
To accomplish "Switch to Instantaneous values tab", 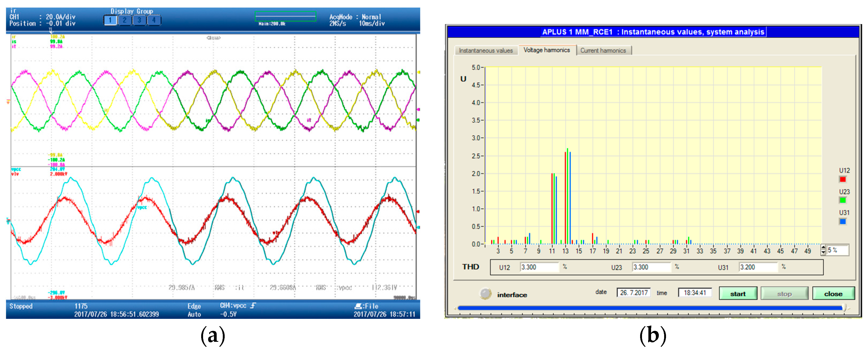I will coord(486,50).
